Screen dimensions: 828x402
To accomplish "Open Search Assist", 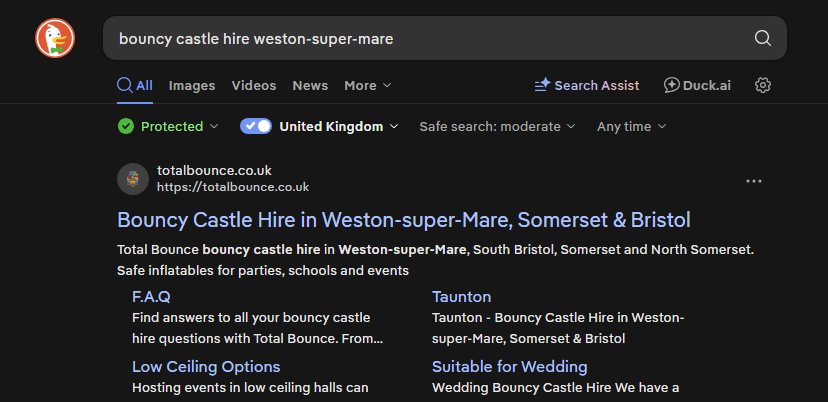I will tap(587, 85).
